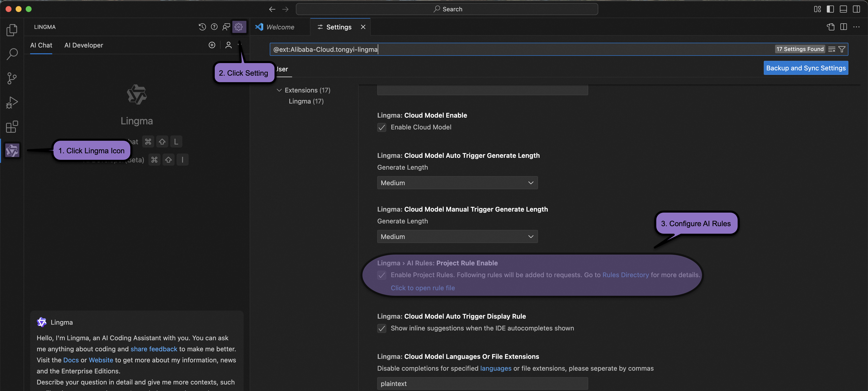
Task: Click Backup and Sync Settings button
Action: (x=806, y=68)
